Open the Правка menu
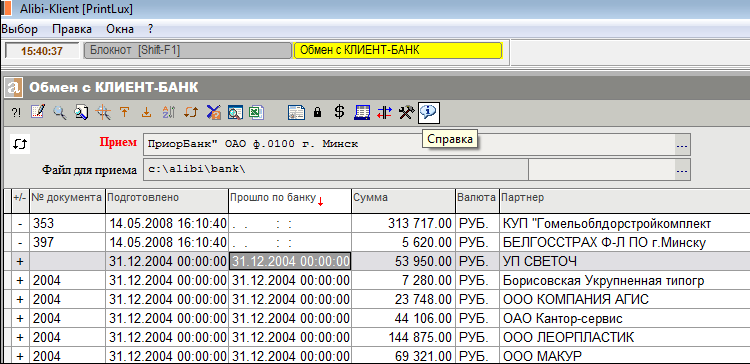This screenshot has width=750, height=364. [72, 29]
